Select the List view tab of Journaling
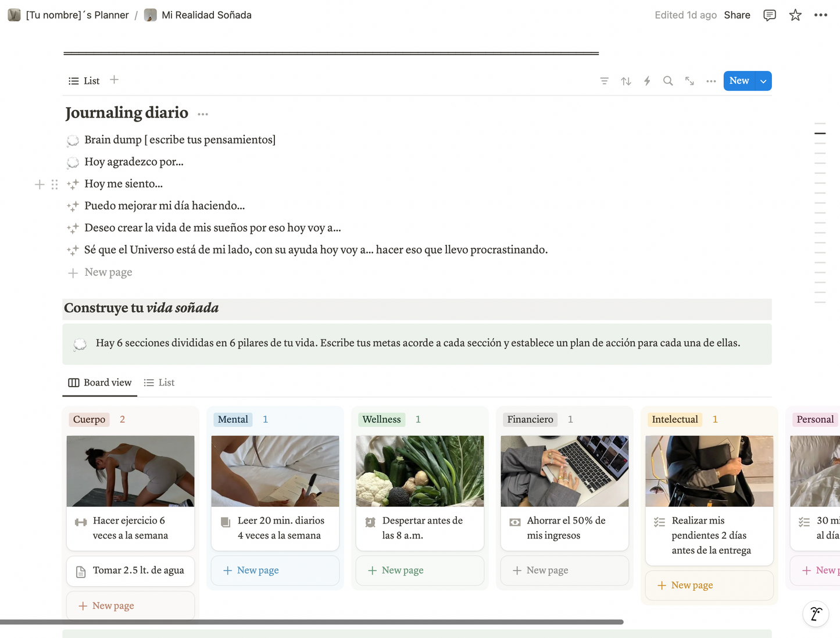The width and height of the screenshot is (840, 638). (84, 81)
